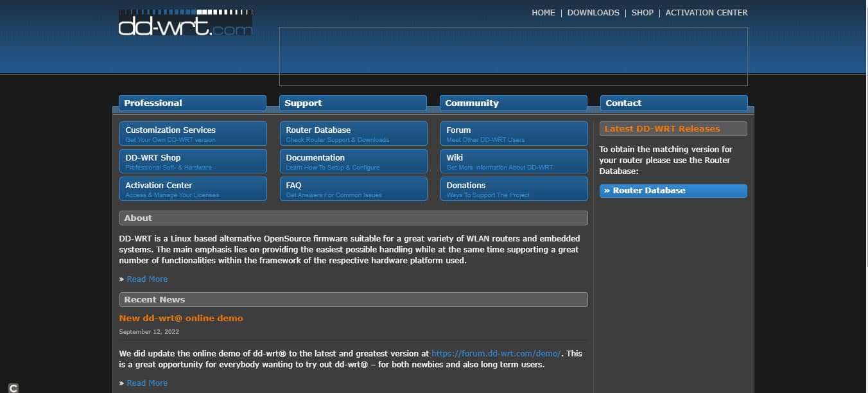
Task: Click the dd-wrt.com logo
Action: pos(186,22)
